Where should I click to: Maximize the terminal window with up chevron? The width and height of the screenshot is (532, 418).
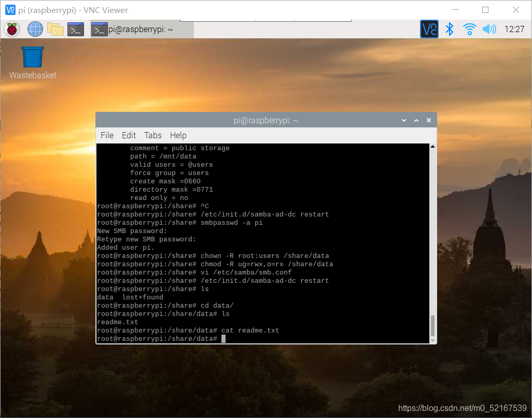(x=416, y=120)
